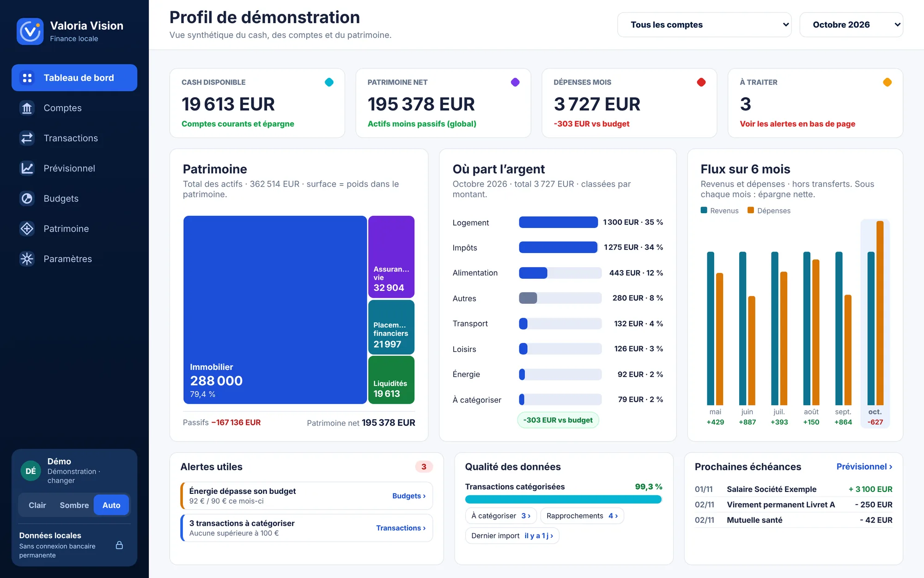Click the DÉ profile avatar
Viewport: 924px width, 578px height.
tap(31, 471)
